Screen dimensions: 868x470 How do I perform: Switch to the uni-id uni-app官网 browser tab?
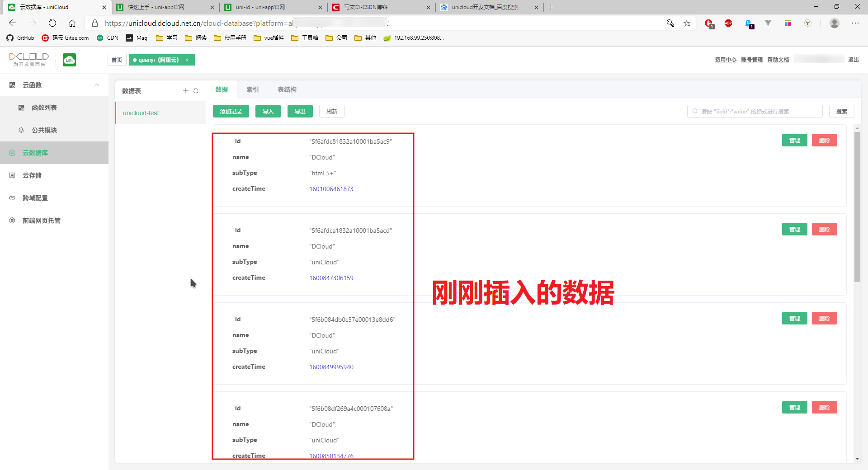coord(274,7)
